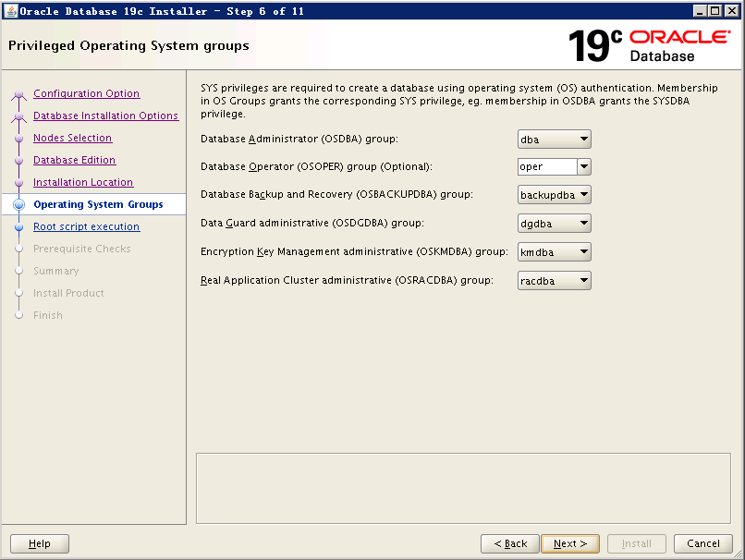Image resolution: width=745 pixels, height=560 pixels.
Task: Click inside the oper text field
Action: coord(547,166)
